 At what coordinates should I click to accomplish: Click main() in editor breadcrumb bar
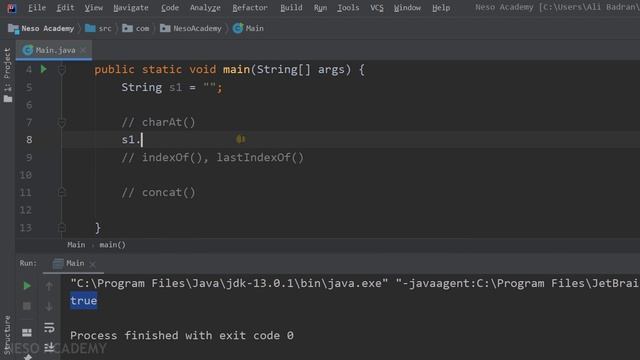[x=113, y=245]
